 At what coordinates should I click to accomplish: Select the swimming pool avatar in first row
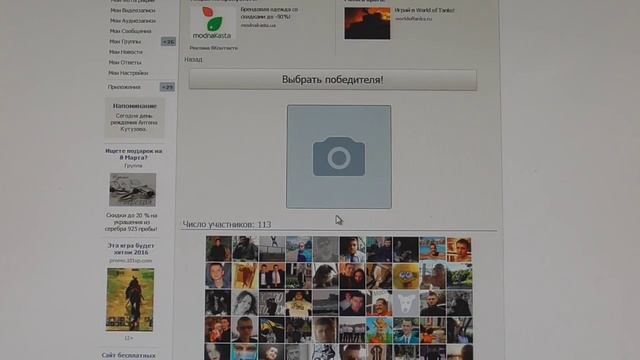[x=433, y=249]
